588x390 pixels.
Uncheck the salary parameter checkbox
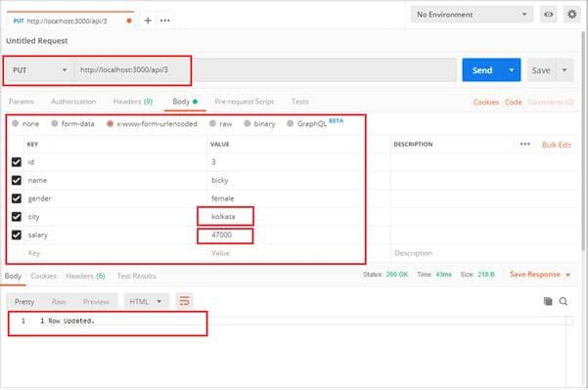tap(17, 235)
